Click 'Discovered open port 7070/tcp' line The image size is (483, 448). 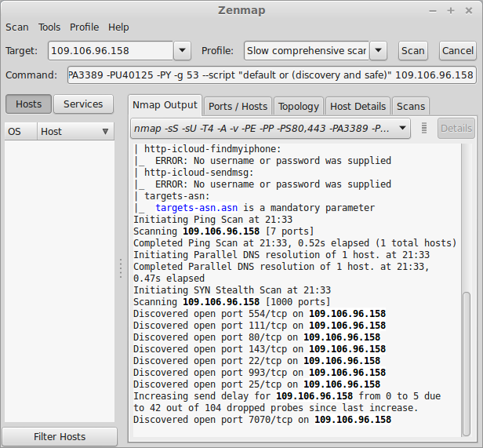coord(262,420)
